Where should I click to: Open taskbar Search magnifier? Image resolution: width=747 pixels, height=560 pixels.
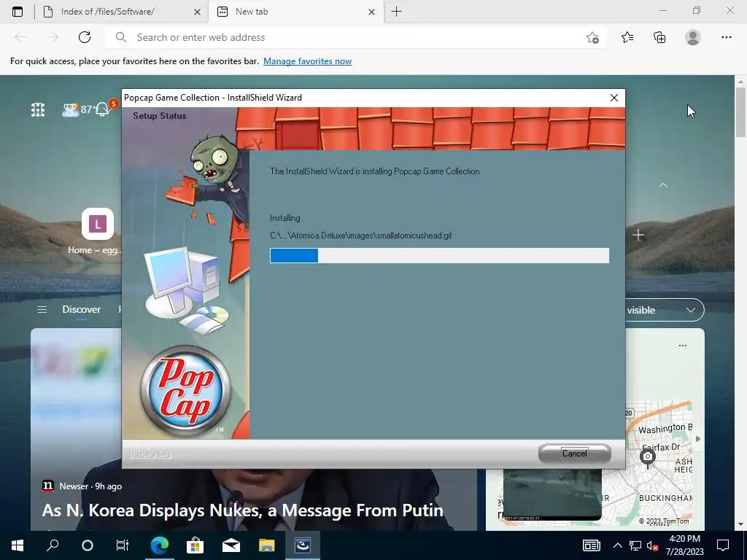point(53,545)
